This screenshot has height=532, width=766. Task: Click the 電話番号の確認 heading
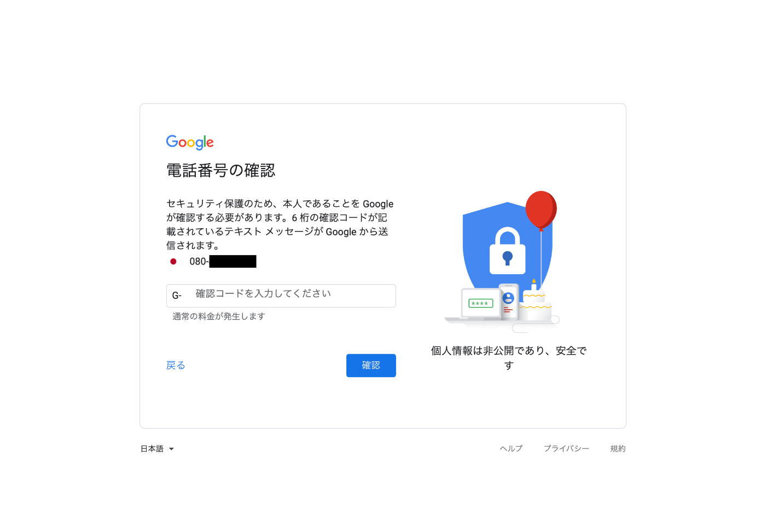pyautogui.click(x=221, y=170)
